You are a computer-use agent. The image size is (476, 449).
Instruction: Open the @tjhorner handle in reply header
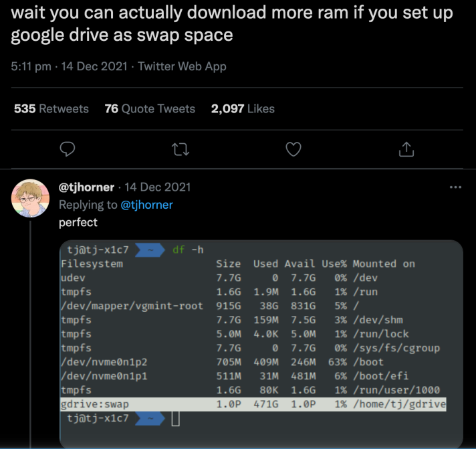pos(86,187)
